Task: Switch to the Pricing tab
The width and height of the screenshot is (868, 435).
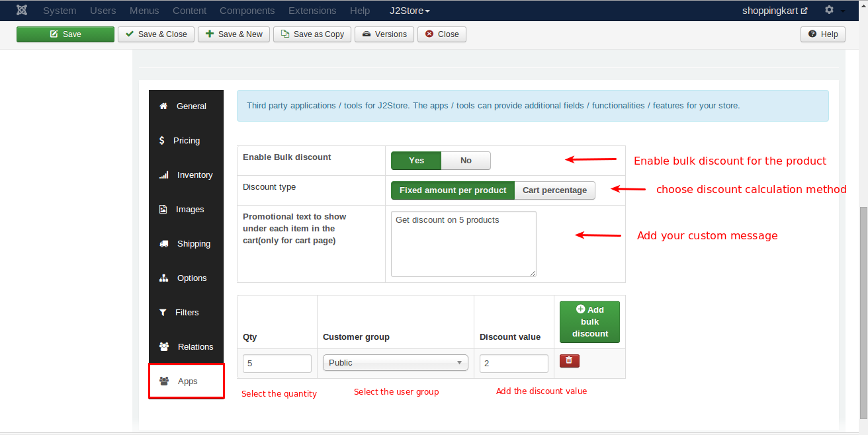Action: (x=186, y=141)
